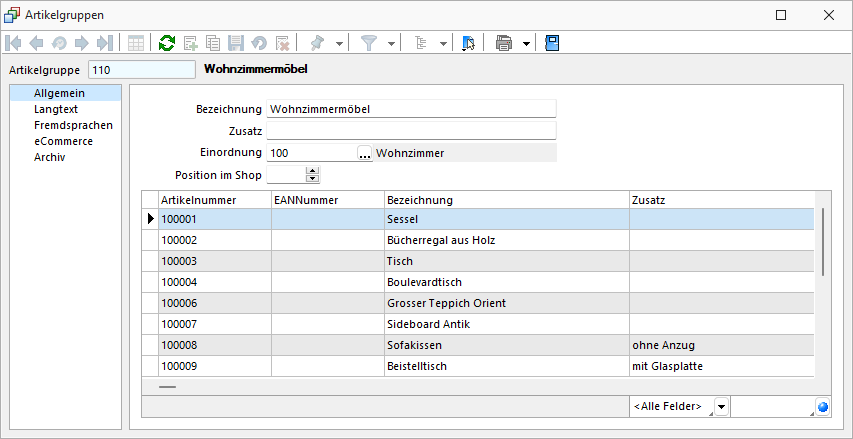
Task: Delete record icon with red X
Action: click(282, 43)
